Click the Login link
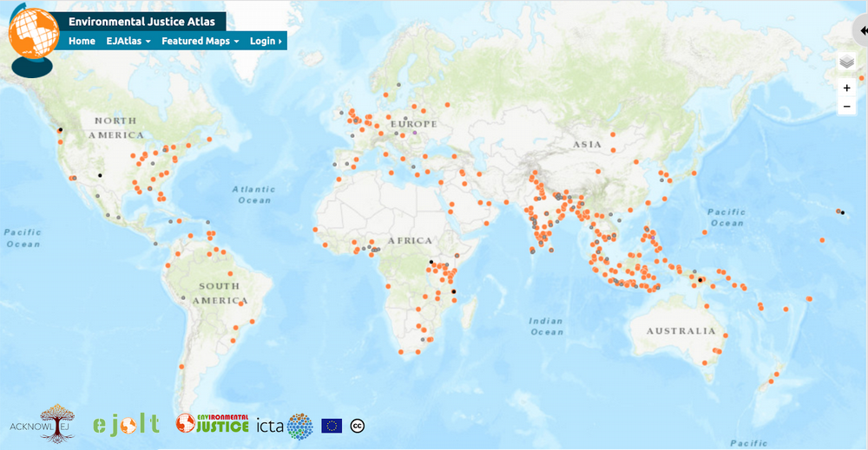This screenshot has width=868, height=450. [x=265, y=41]
